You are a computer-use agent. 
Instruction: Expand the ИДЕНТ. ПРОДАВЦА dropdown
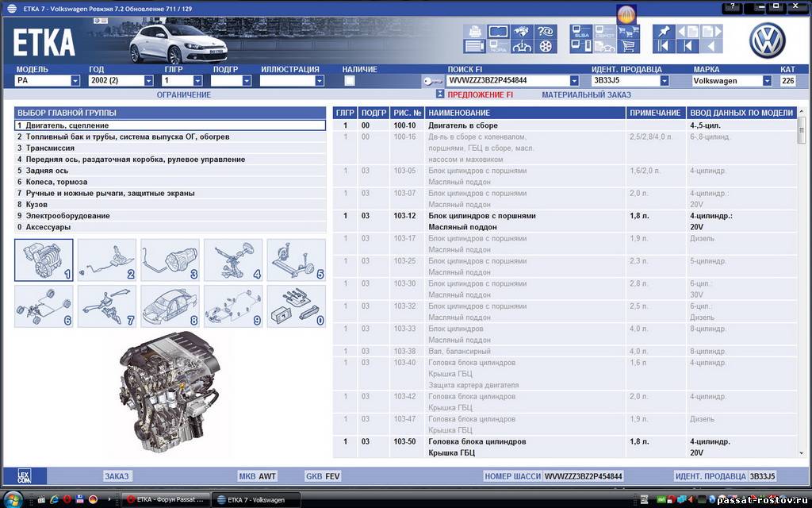(665, 81)
